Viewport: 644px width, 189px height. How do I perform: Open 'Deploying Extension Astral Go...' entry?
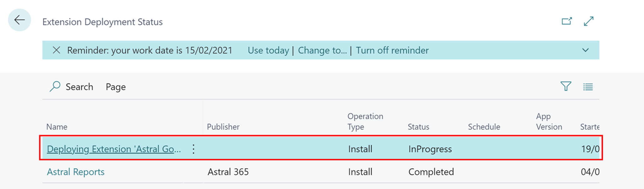114,149
